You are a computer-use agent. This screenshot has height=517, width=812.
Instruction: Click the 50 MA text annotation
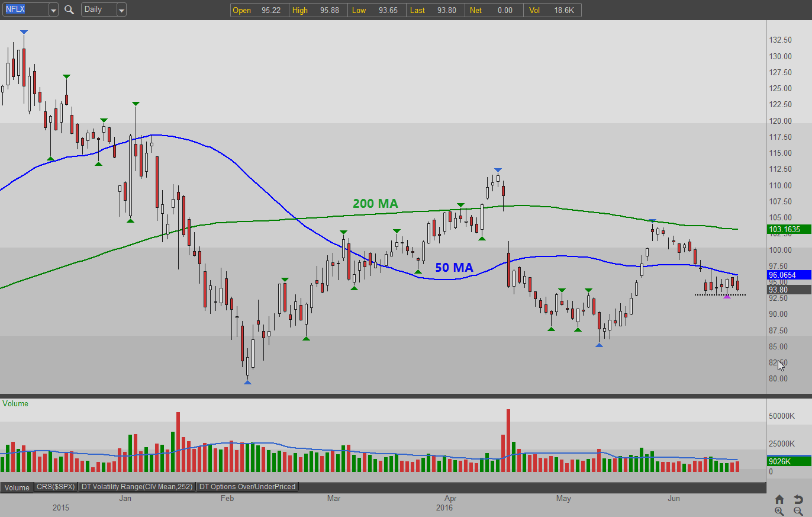[x=454, y=267]
